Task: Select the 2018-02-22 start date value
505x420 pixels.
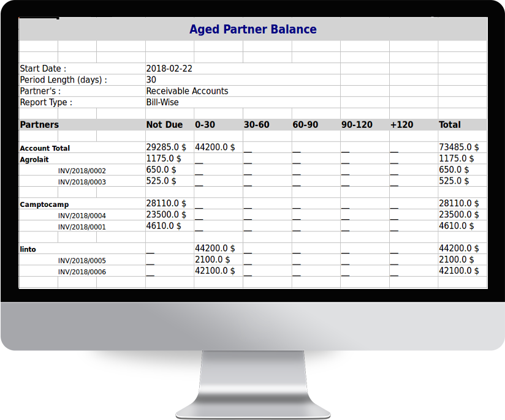Action: click(x=169, y=69)
